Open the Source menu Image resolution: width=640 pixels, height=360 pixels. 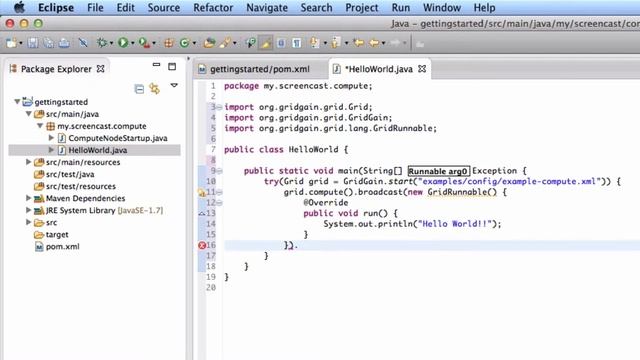164,8
